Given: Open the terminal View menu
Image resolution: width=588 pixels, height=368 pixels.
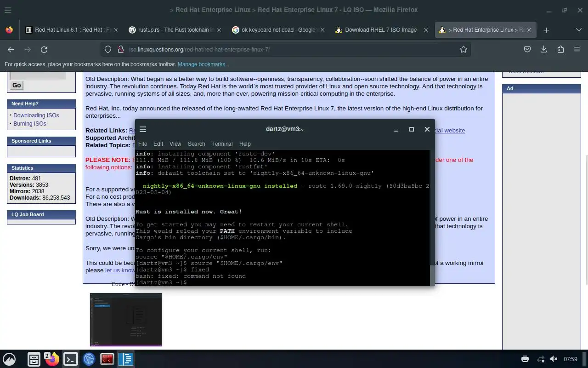Looking at the screenshot, I should pos(175,144).
